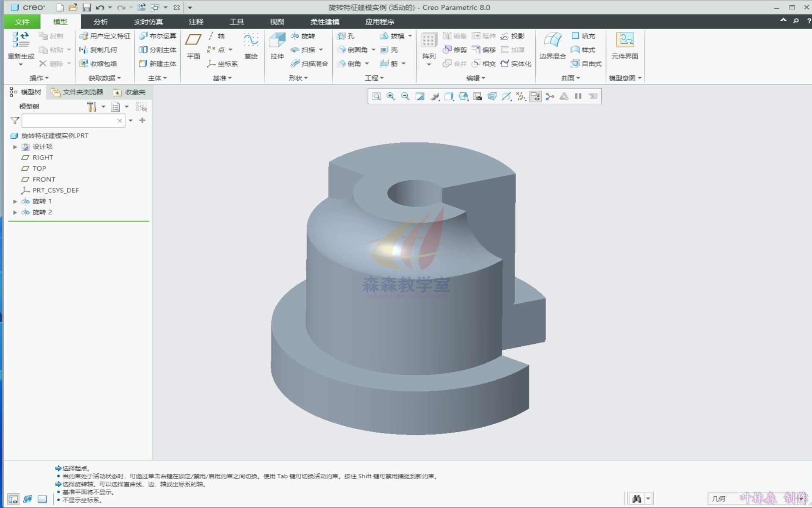The height and width of the screenshot is (508, 812).
Task: Click the Refit zoom icon in graphics toolbar
Action: [376, 97]
